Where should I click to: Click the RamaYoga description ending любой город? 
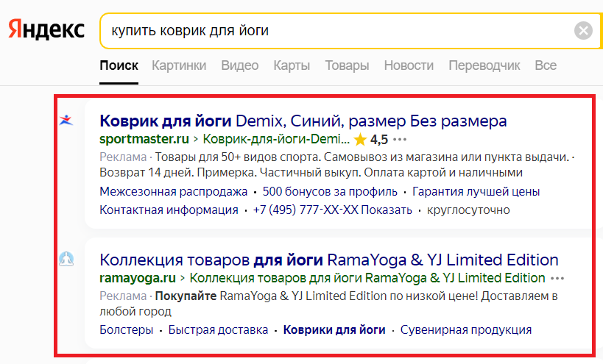point(329,304)
